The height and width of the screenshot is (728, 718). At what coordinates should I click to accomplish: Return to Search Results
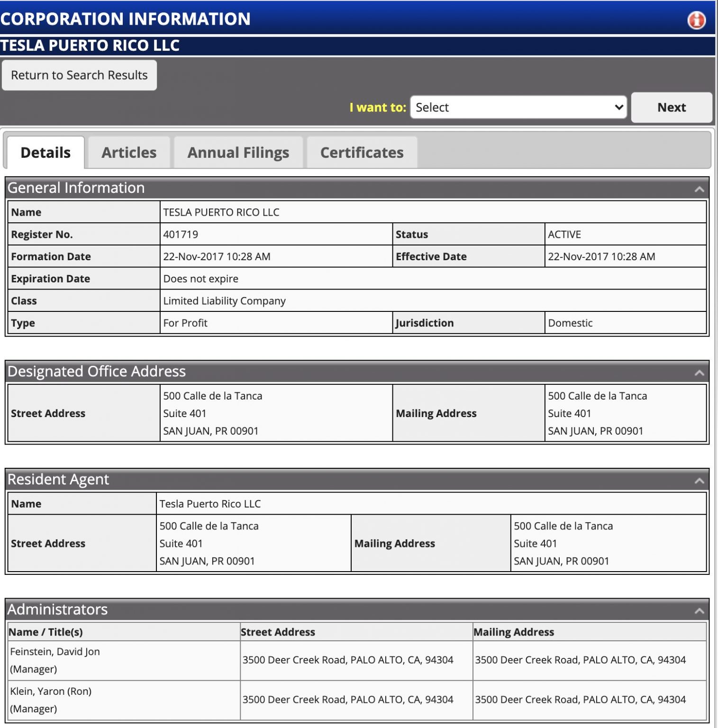tap(79, 75)
